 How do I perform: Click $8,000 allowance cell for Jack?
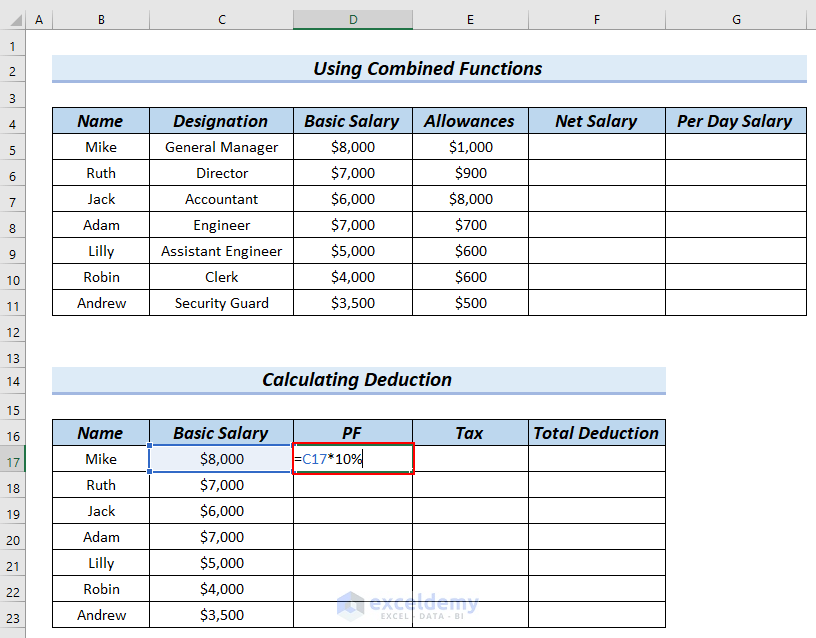click(x=470, y=199)
